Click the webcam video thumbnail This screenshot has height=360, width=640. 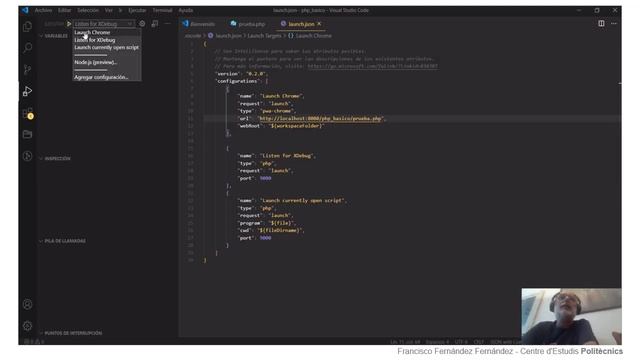tap(571, 317)
